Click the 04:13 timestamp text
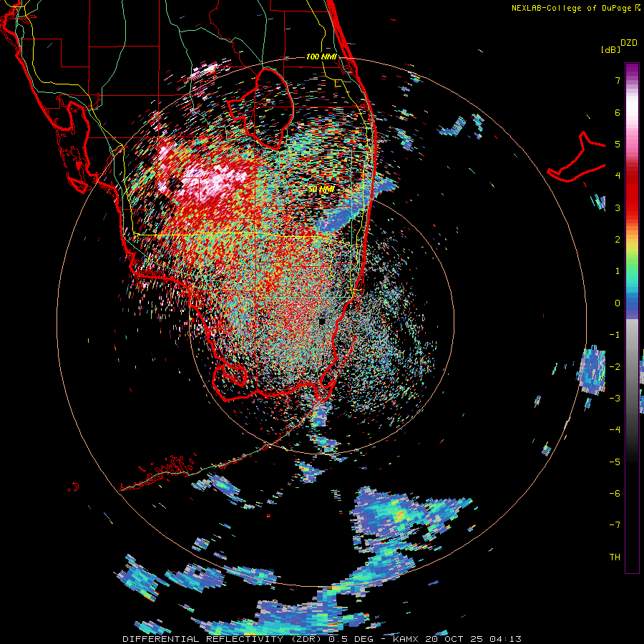 [506, 639]
